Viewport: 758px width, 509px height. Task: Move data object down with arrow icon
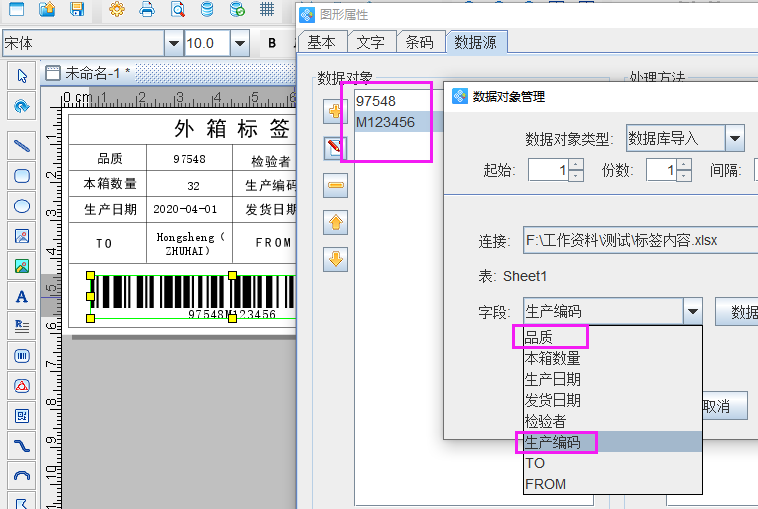coord(335,260)
